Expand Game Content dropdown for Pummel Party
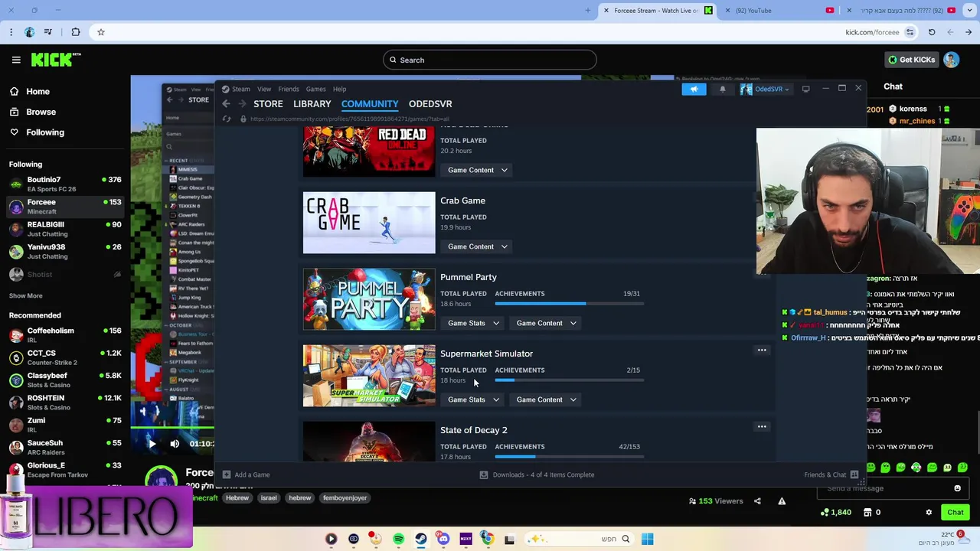Image resolution: width=980 pixels, height=551 pixels. click(x=546, y=323)
